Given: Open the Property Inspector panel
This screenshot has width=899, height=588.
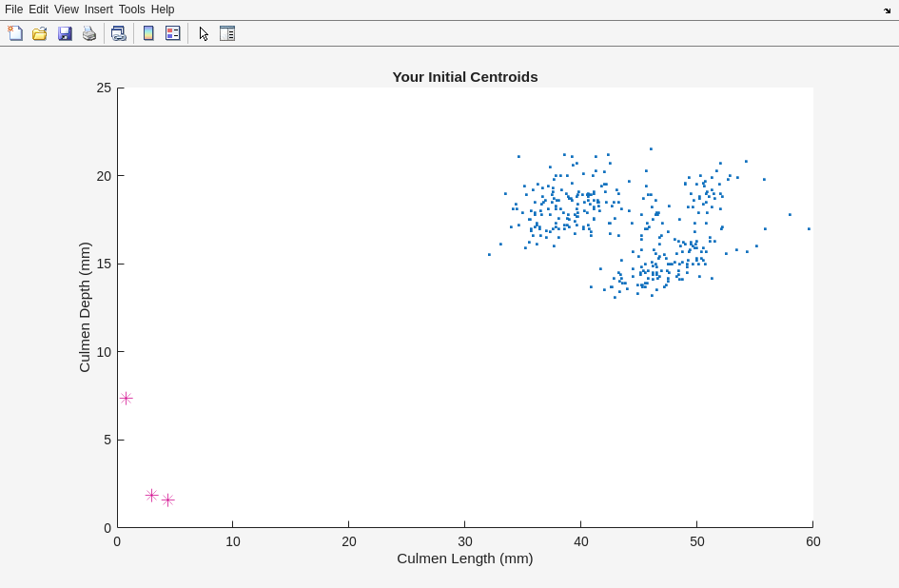Looking at the screenshot, I should point(227,33).
